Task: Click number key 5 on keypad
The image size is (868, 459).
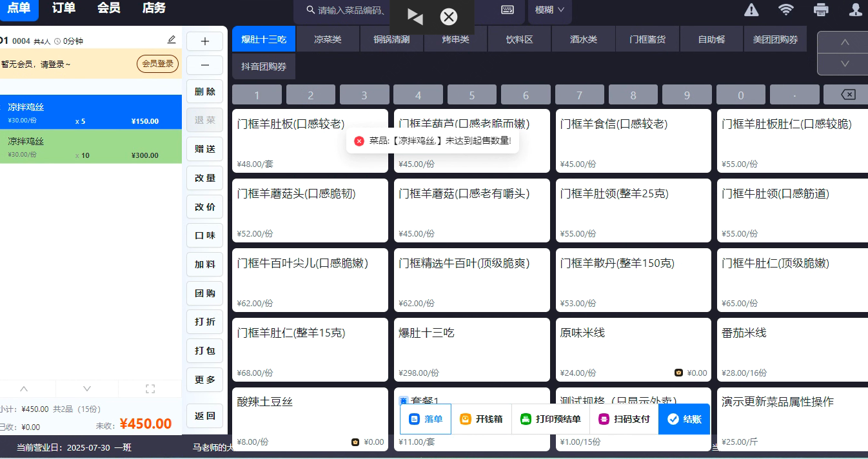Action: click(x=472, y=95)
